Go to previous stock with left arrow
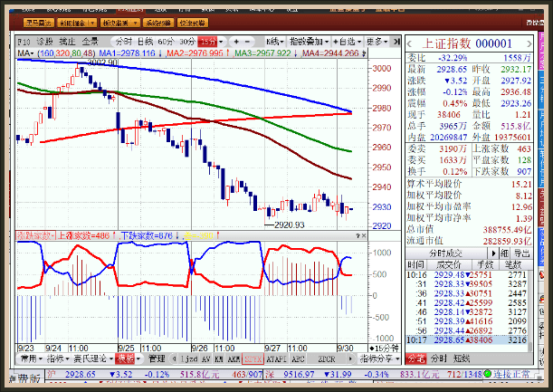The height and width of the screenshot is (392, 553). coord(409,44)
